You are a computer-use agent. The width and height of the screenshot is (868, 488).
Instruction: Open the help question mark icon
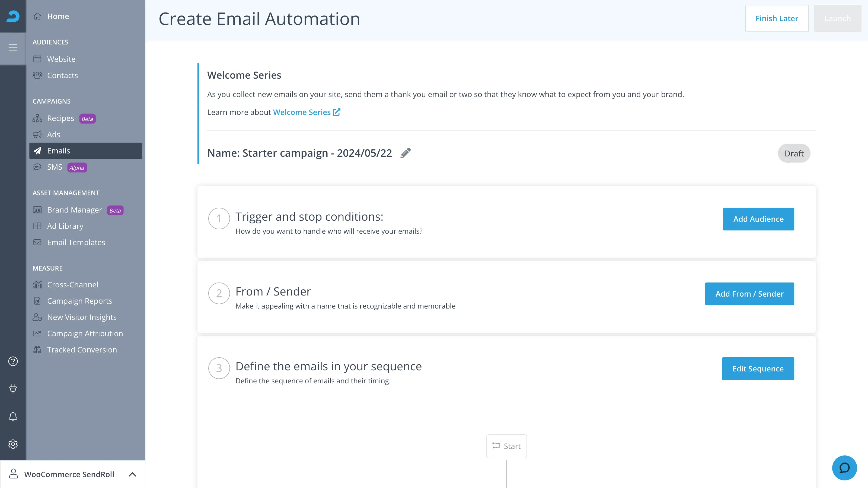(13, 361)
